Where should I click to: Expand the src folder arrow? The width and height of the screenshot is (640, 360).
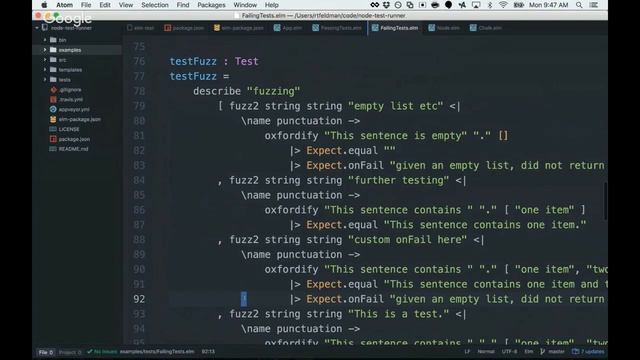45,60
